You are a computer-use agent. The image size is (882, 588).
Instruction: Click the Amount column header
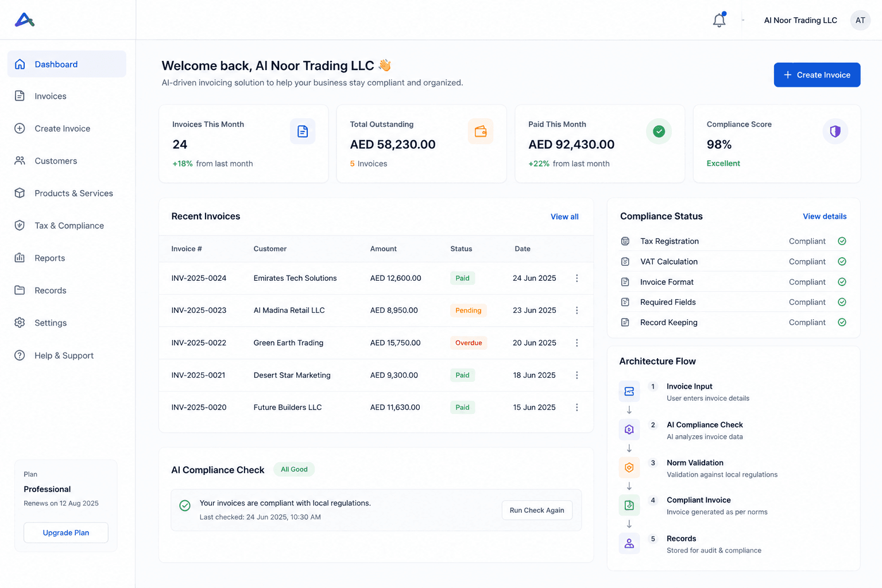tap(383, 249)
